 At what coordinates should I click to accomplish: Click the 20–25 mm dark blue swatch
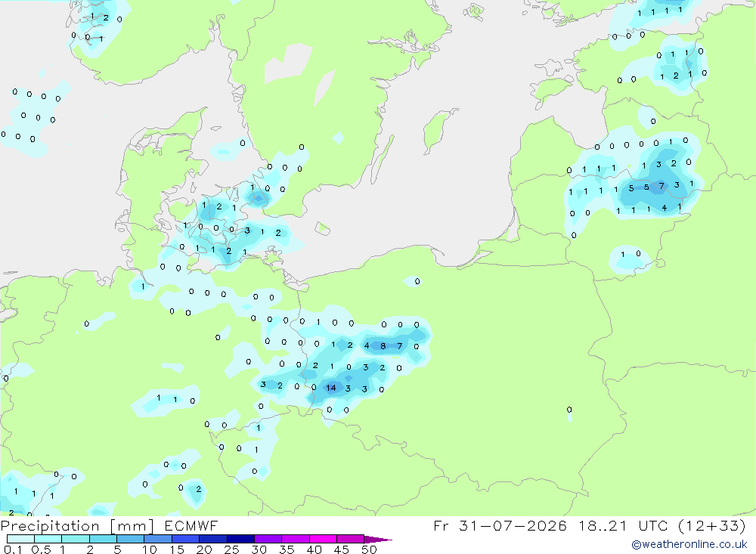coord(212,539)
